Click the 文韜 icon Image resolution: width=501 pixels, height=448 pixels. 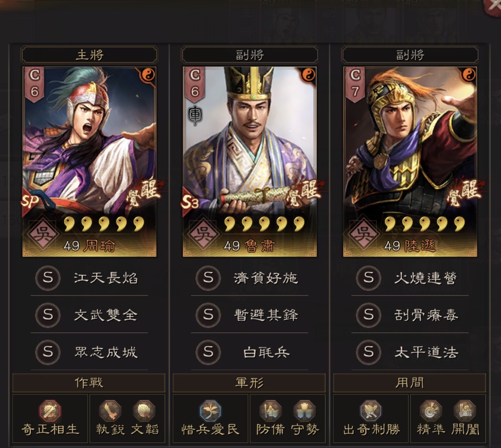tap(144, 410)
